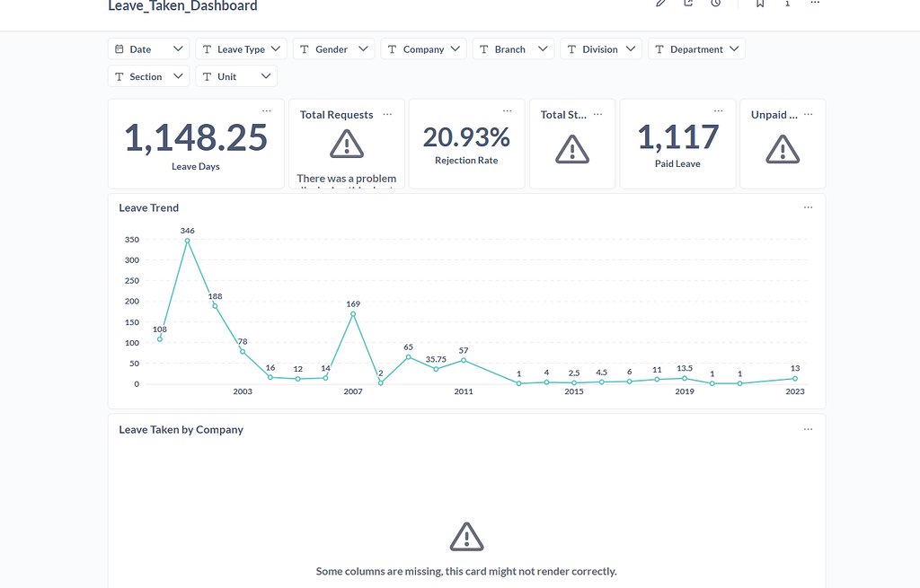Open the dashboard sharing icon

(x=687, y=4)
